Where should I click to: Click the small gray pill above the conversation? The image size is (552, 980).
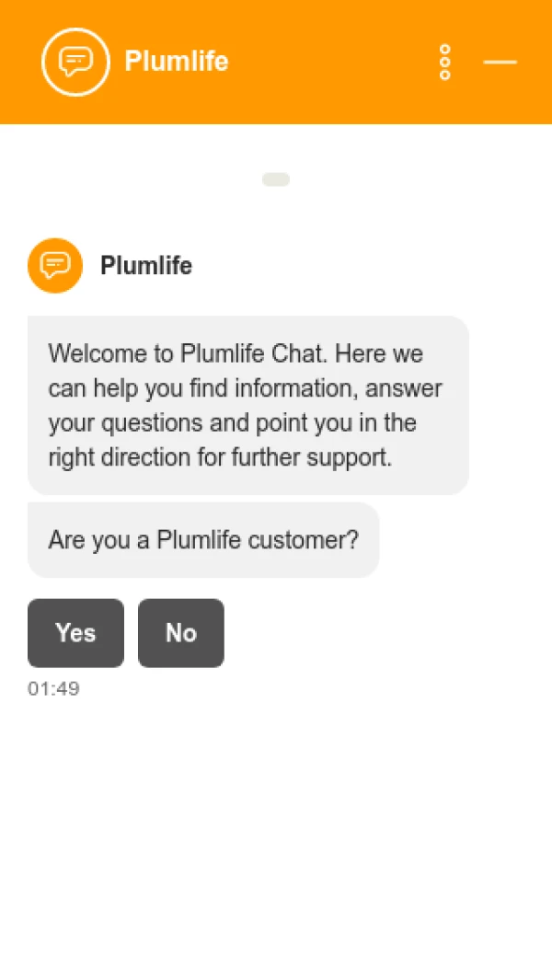click(276, 179)
